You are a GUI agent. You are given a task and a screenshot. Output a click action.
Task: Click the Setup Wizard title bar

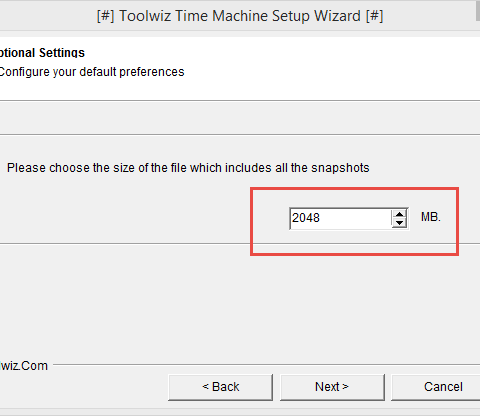click(x=240, y=16)
